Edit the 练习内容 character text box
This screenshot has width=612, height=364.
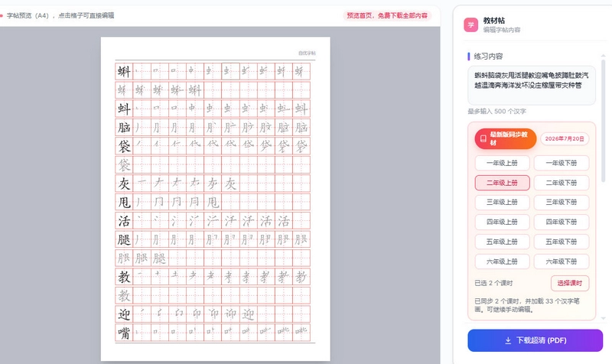[x=531, y=86]
